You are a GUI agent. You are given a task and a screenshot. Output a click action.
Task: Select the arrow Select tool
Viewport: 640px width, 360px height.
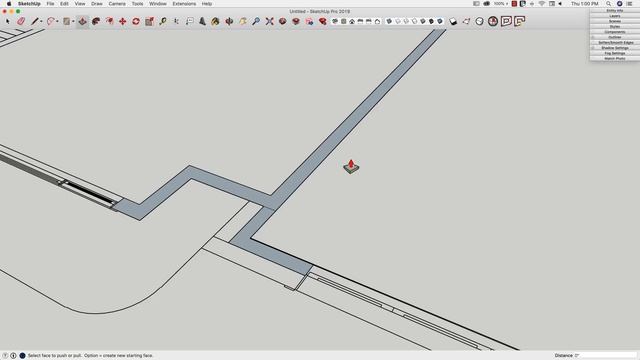point(8,21)
